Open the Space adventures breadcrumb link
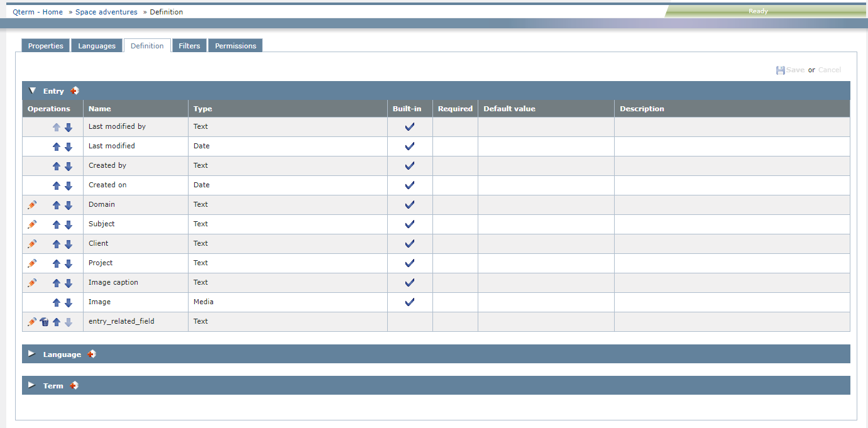The height and width of the screenshot is (428, 868). [x=106, y=11]
